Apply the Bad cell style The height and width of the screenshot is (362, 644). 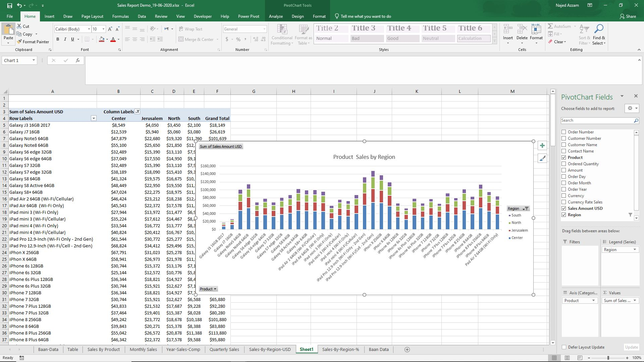pos(367,38)
